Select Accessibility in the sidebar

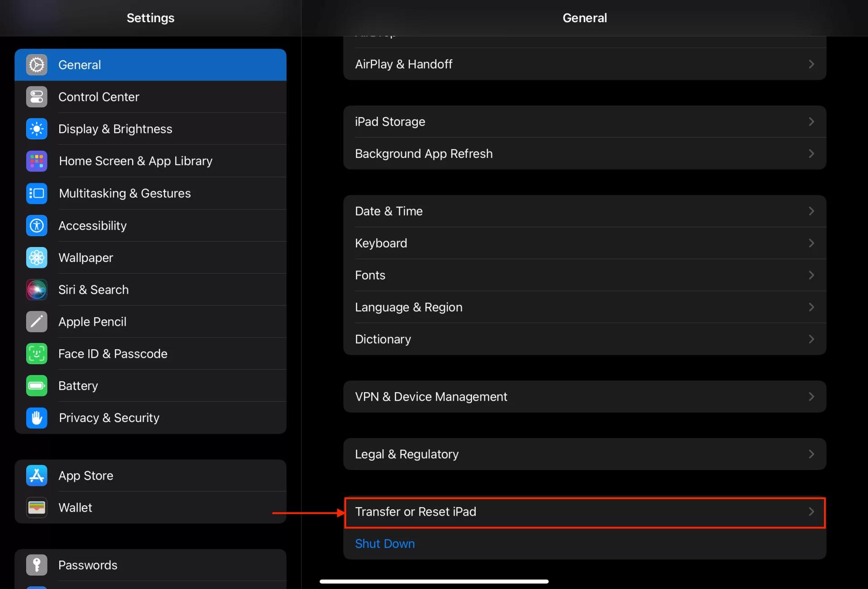(x=151, y=225)
